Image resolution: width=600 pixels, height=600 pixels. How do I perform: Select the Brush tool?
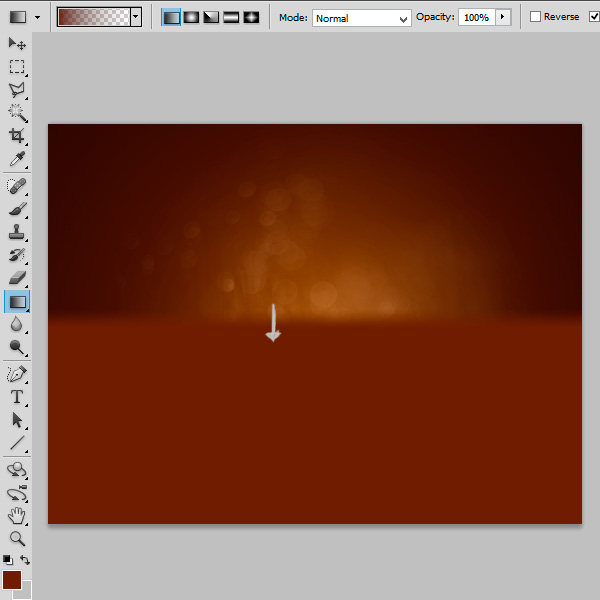pyautogui.click(x=17, y=209)
